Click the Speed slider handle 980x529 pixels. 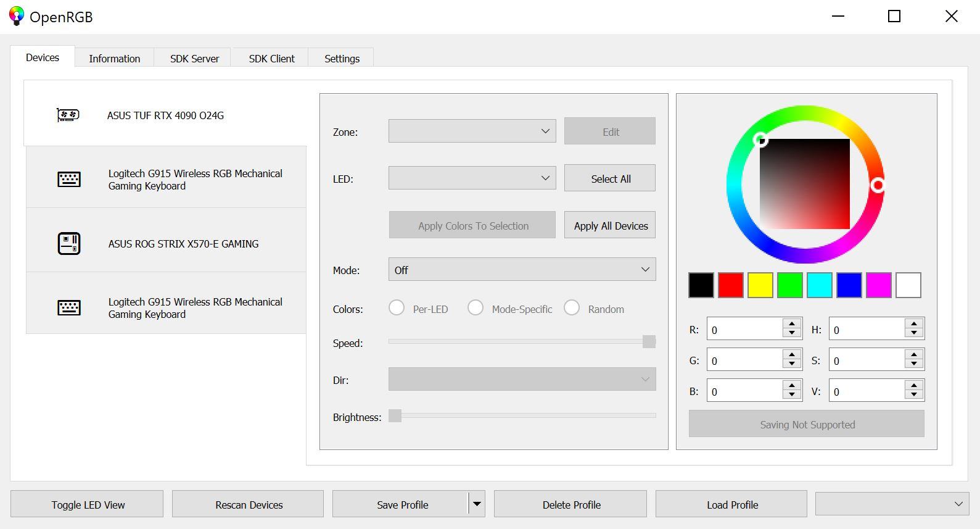(649, 341)
